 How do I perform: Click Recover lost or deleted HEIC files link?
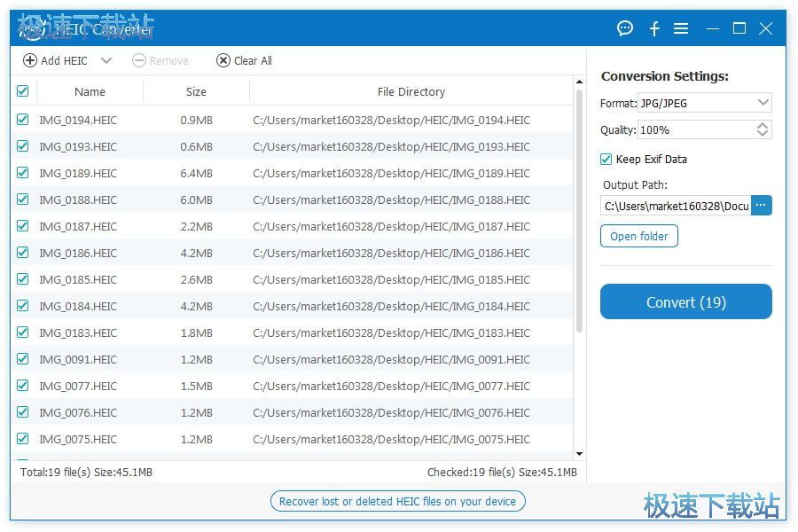pos(397,501)
